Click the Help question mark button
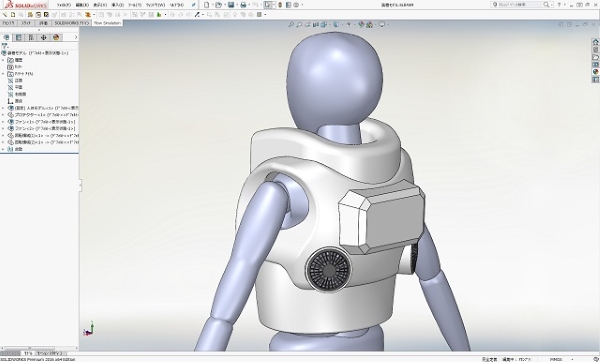 [559, 5]
